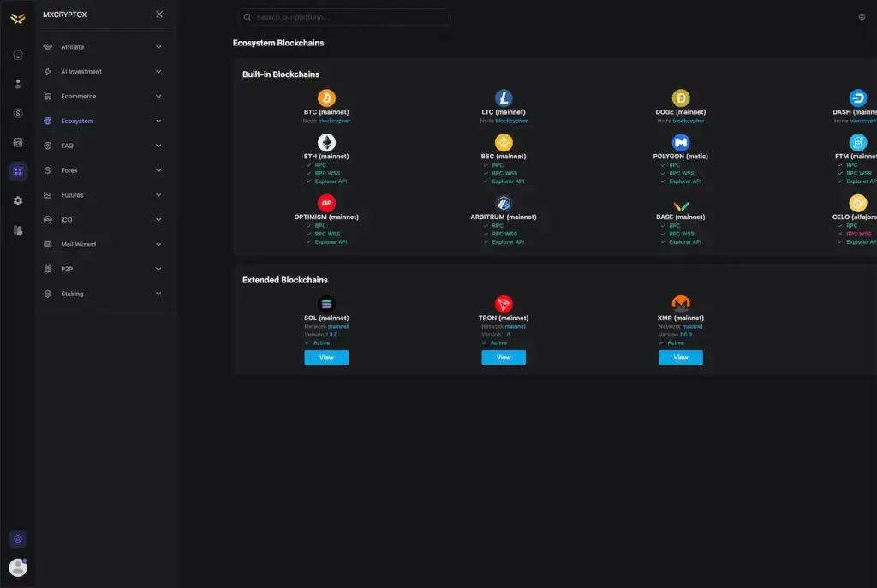
Task: Click the red TRON icon
Action: point(504,304)
